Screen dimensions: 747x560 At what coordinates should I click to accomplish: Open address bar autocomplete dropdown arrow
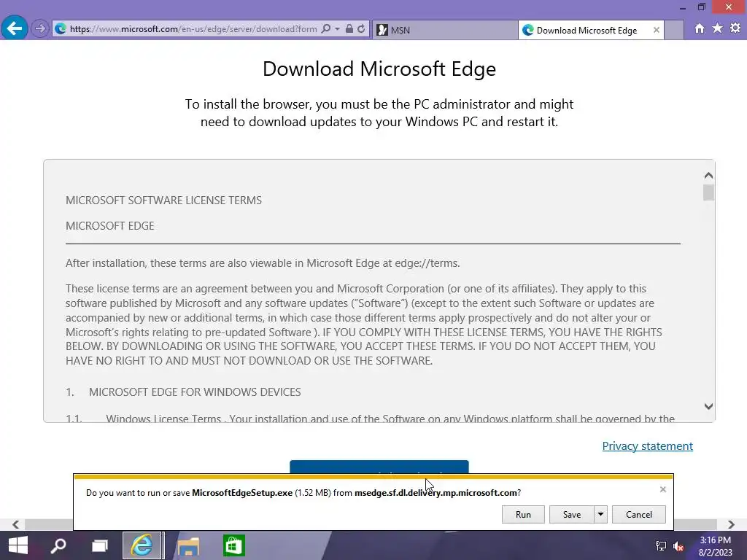click(337, 29)
